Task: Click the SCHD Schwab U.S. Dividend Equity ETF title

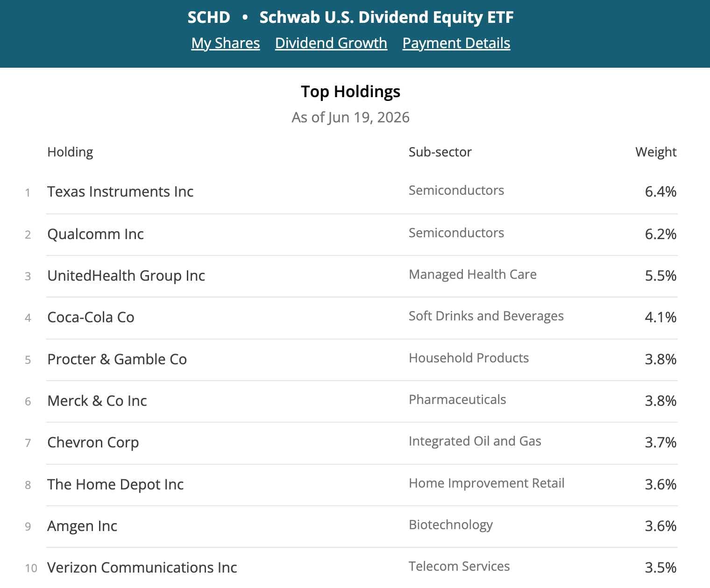Action: point(350,17)
